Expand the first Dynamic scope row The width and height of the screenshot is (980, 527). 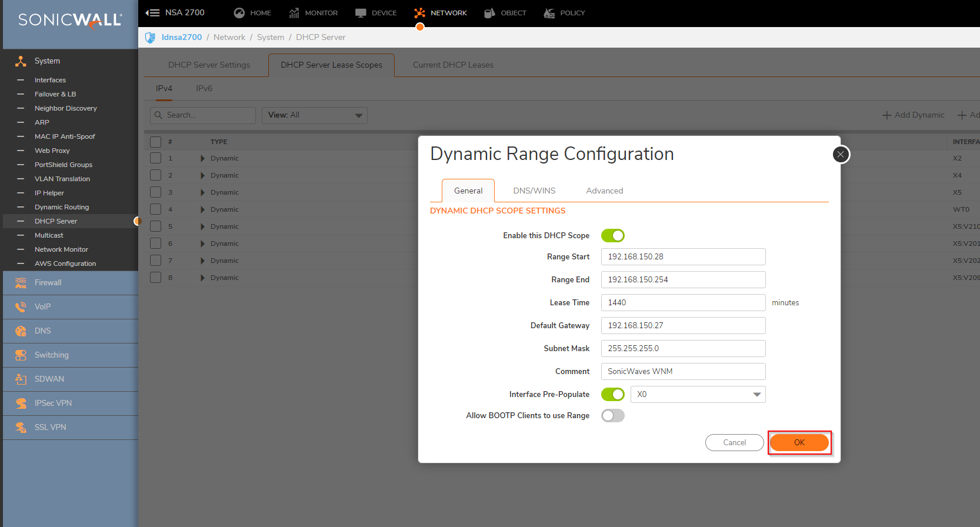[202, 158]
